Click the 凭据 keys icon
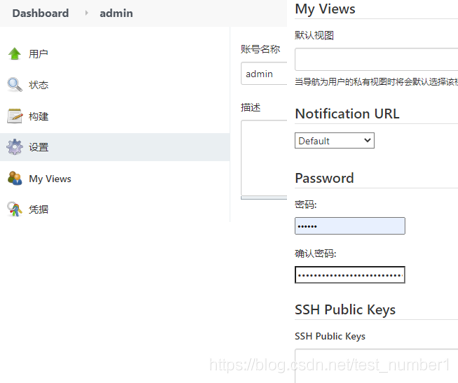The width and height of the screenshot is (458, 383). (x=15, y=209)
